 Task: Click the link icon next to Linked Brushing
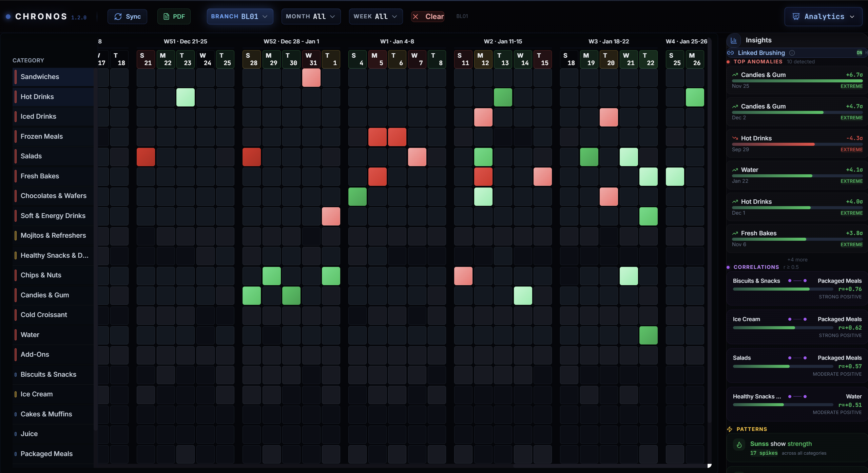[730, 53]
